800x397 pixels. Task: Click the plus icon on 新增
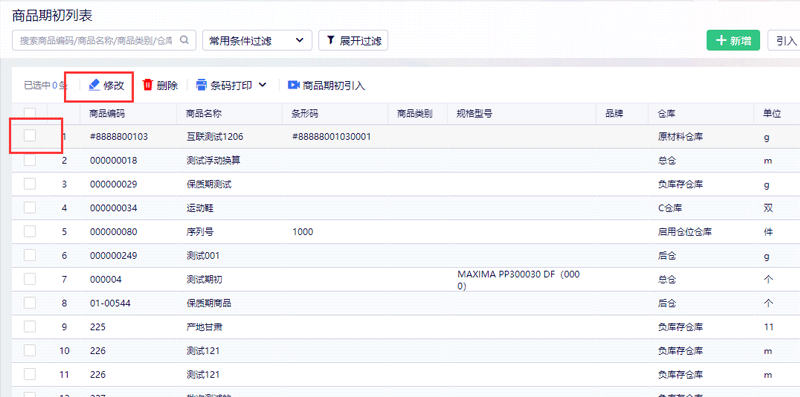tap(721, 41)
